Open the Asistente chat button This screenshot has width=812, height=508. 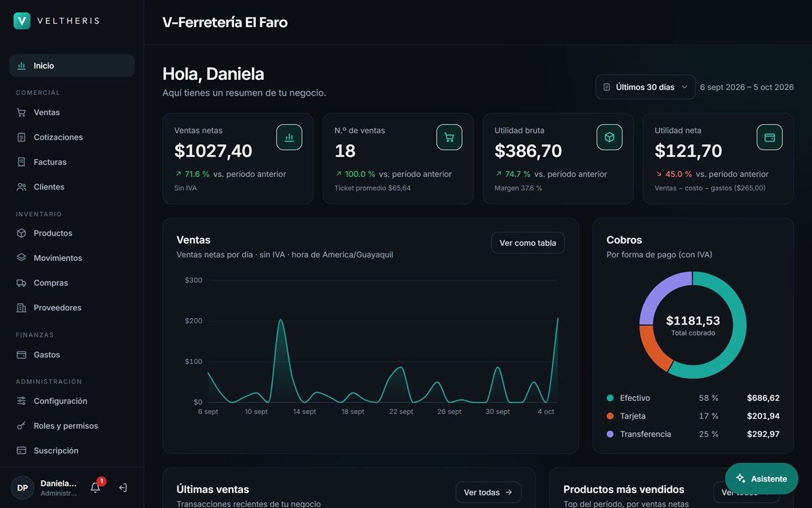coord(762,478)
